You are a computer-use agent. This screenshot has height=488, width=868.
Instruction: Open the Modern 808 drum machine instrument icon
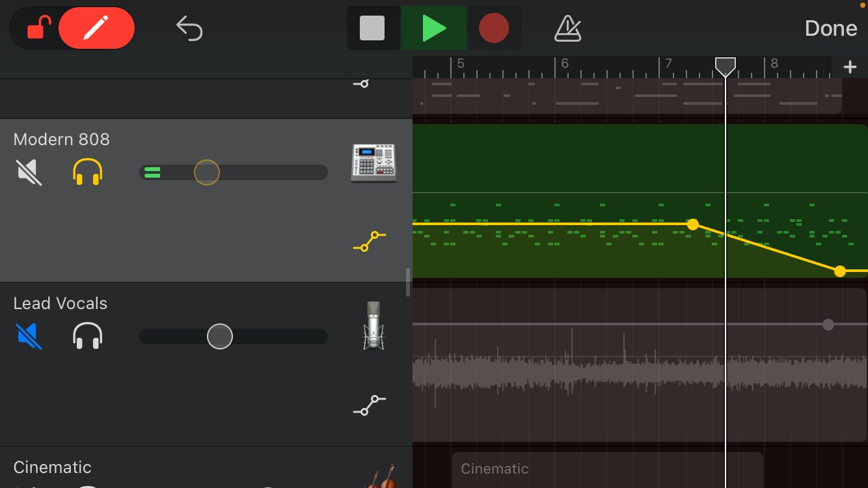pos(373,162)
